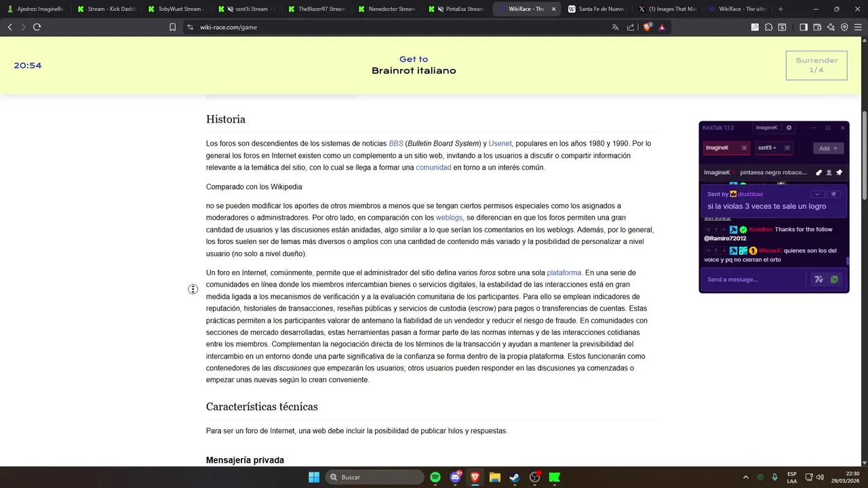
Task: Switch to the Santa Fe de Nuevo tab
Action: tap(597, 9)
